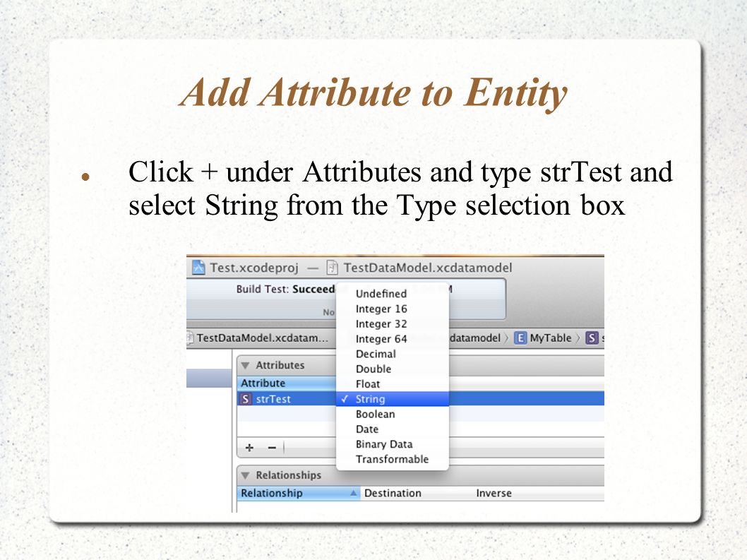Image resolution: width=747 pixels, height=560 pixels.
Task: Select Undefined from the type menu
Action: coord(393,294)
